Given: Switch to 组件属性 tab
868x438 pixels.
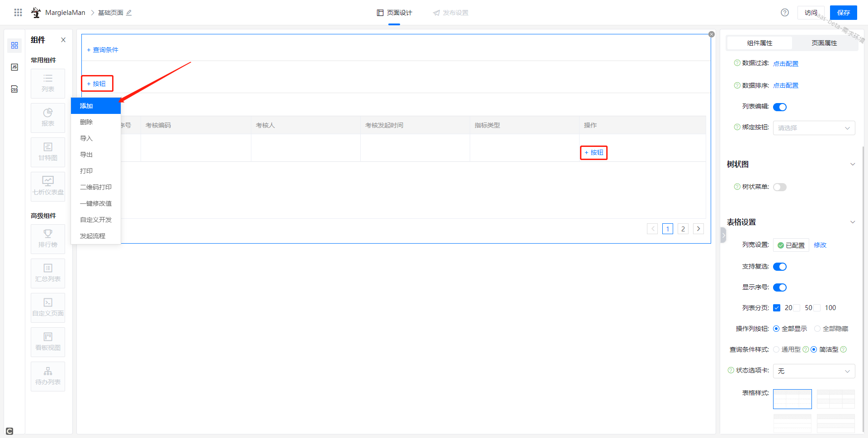Looking at the screenshot, I should click(759, 43).
